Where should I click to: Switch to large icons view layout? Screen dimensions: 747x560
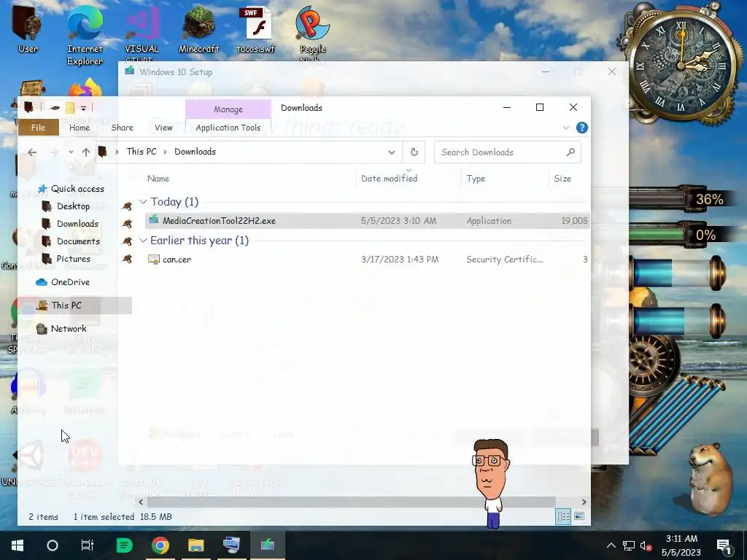(x=578, y=516)
